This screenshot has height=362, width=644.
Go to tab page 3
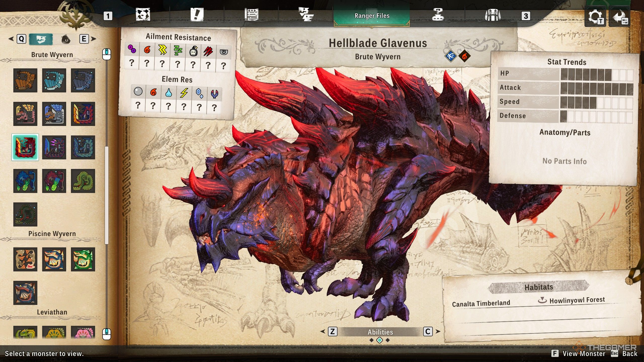[x=526, y=16]
